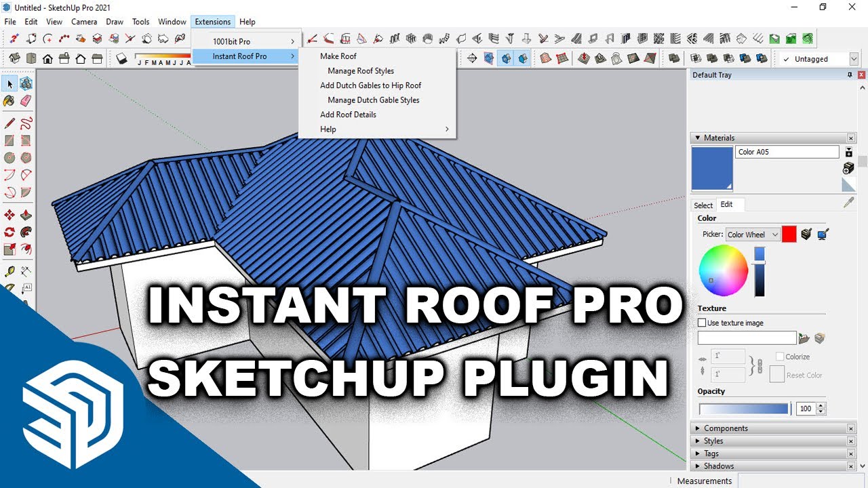Close the Components panel with its X
This screenshot has width=868, height=488.
point(851,428)
